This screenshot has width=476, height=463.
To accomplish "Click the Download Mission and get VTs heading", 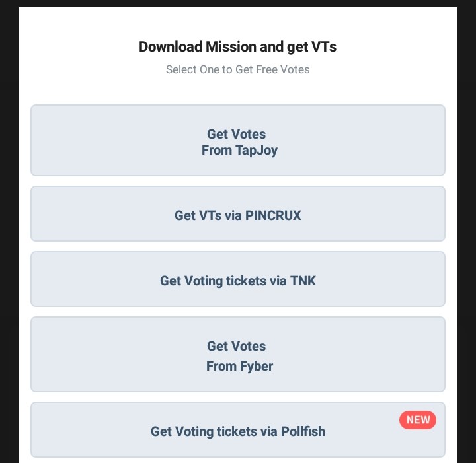I will coord(238,47).
